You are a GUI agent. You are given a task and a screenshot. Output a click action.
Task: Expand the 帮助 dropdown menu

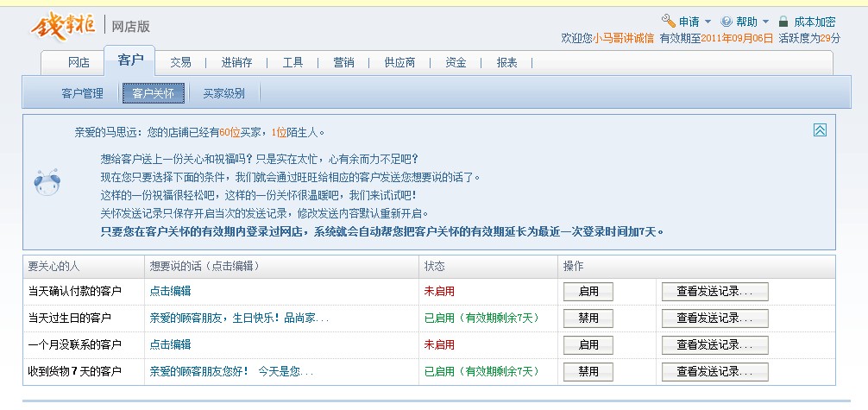[765, 22]
